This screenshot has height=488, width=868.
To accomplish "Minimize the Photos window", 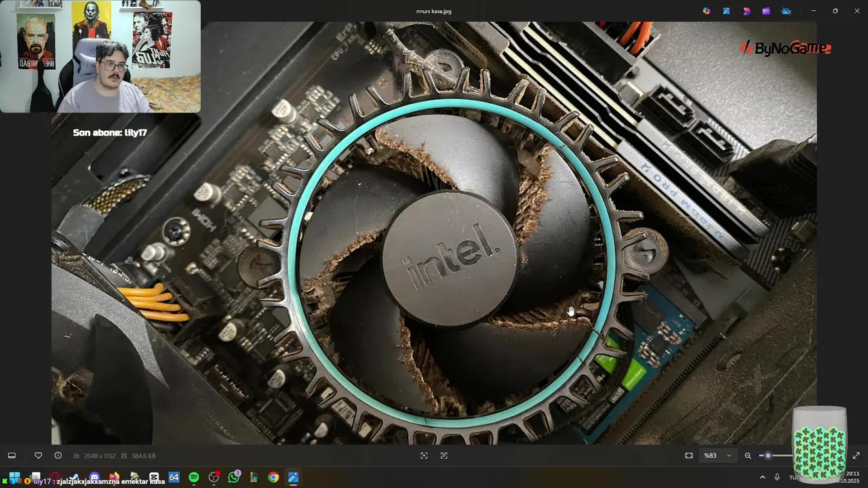I will (x=814, y=11).
